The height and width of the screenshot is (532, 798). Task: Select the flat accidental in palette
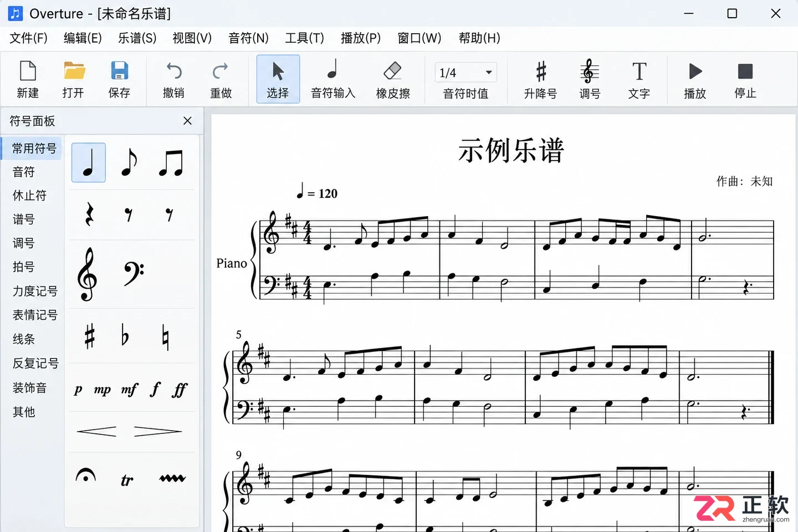[125, 337]
